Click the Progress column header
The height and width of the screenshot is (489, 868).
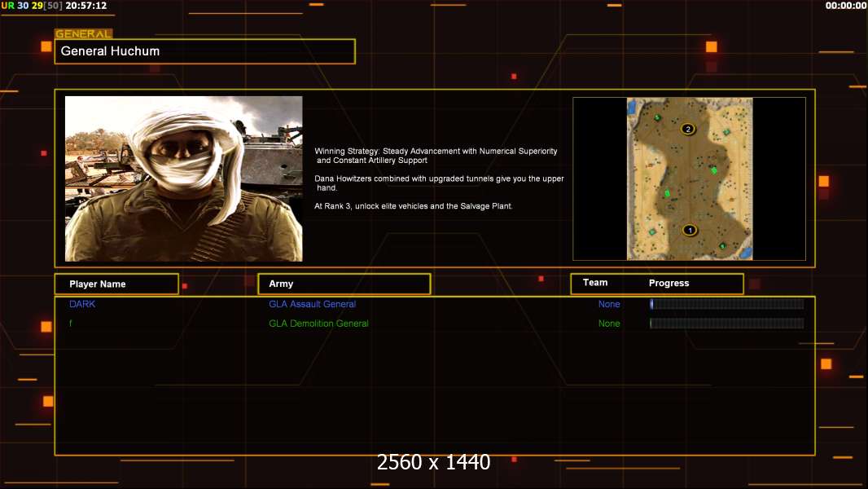point(669,283)
